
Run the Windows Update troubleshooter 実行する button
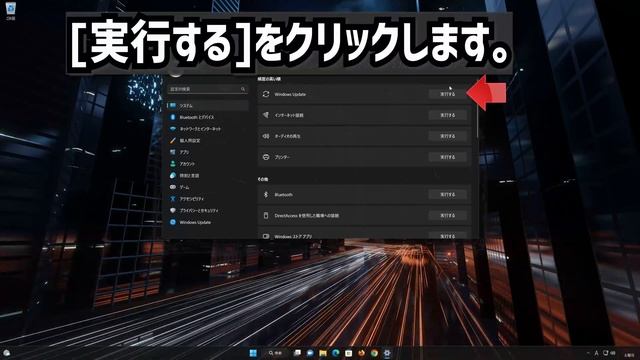pyautogui.click(x=447, y=94)
